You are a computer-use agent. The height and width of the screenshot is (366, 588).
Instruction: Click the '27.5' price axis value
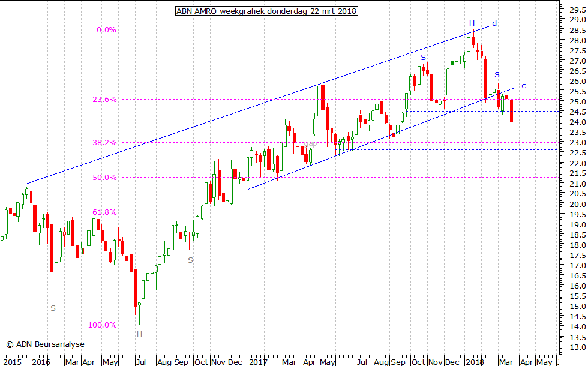[x=578, y=50]
